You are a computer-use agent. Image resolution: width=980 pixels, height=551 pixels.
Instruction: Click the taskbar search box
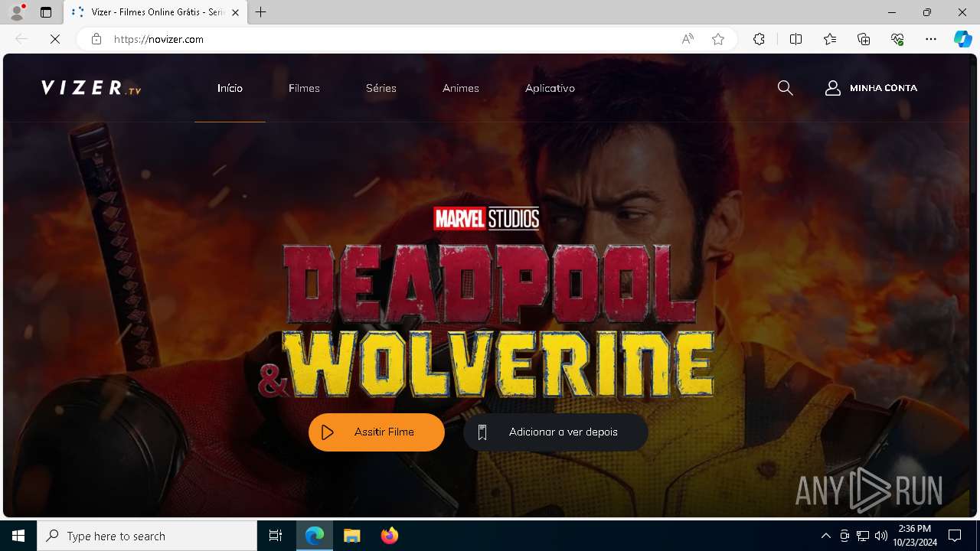147,536
